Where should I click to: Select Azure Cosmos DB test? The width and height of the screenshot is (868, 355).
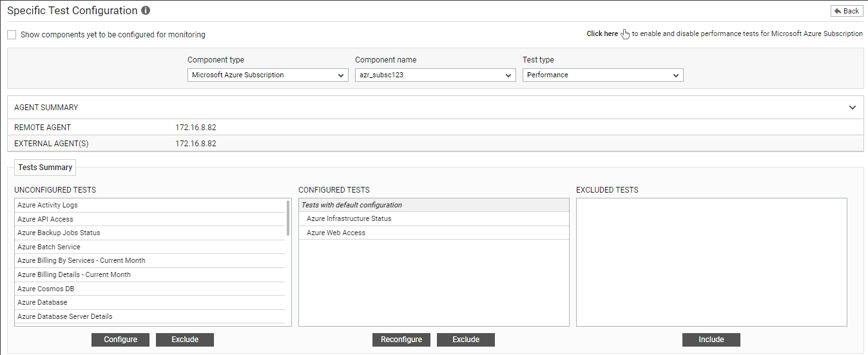[149, 289]
